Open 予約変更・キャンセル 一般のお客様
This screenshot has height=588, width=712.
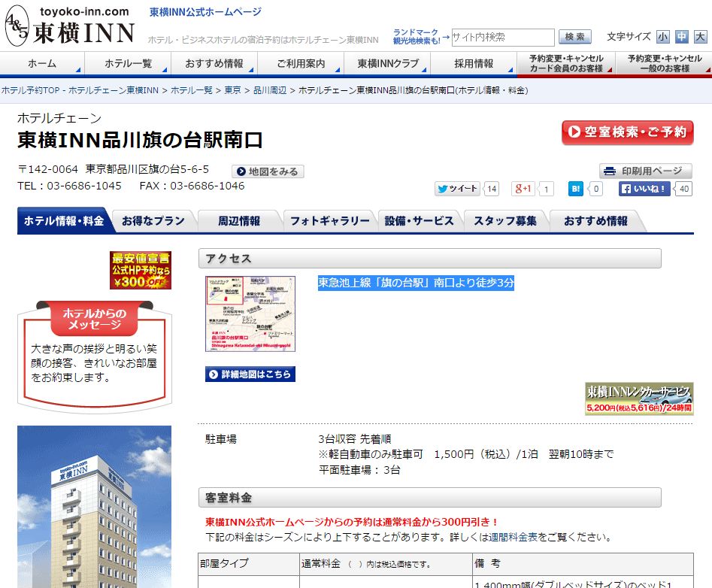tap(665, 64)
